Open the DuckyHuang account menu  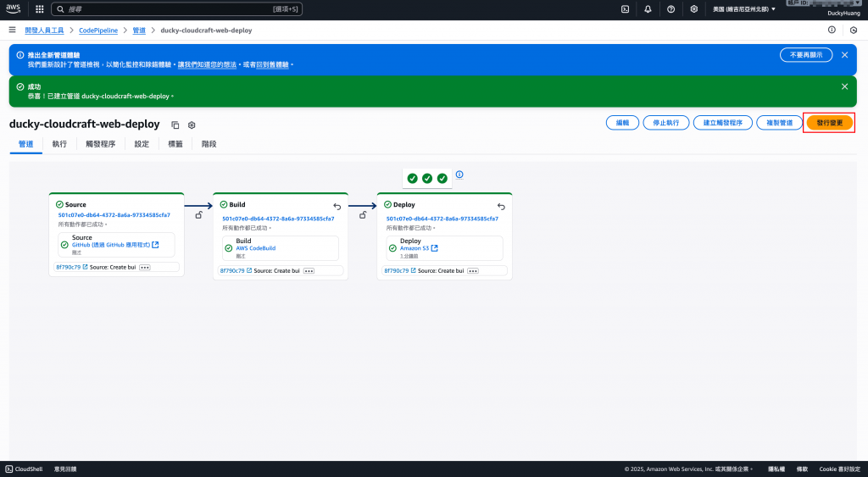coord(843,13)
